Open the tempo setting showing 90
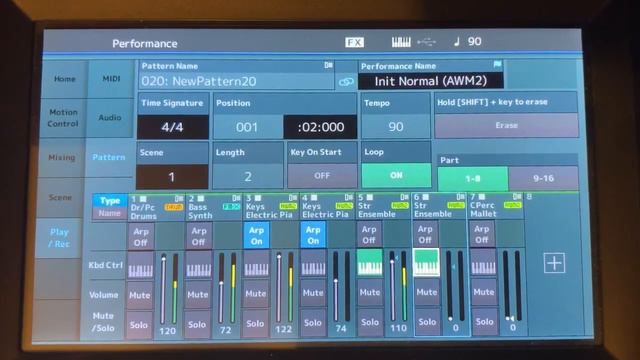This screenshot has width=640, height=360. (468, 41)
